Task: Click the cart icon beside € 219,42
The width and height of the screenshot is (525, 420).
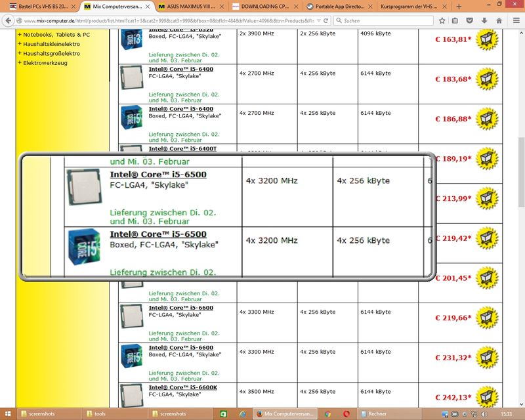Action: click(487, 238)
